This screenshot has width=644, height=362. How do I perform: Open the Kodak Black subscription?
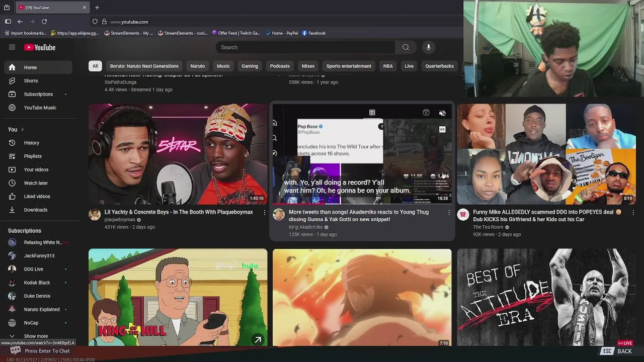[x=38, y=283]
